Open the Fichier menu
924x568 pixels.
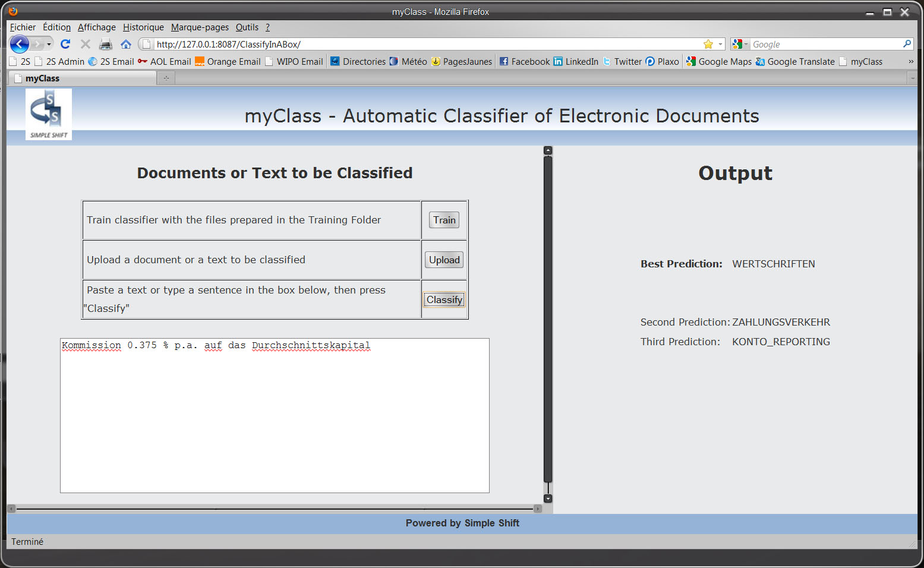(x=23, y=27)
